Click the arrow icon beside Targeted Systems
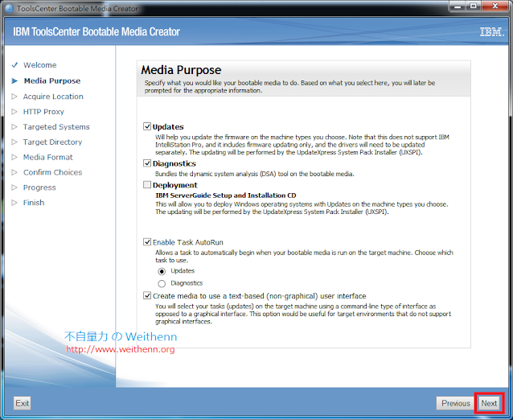 (14, 126)
